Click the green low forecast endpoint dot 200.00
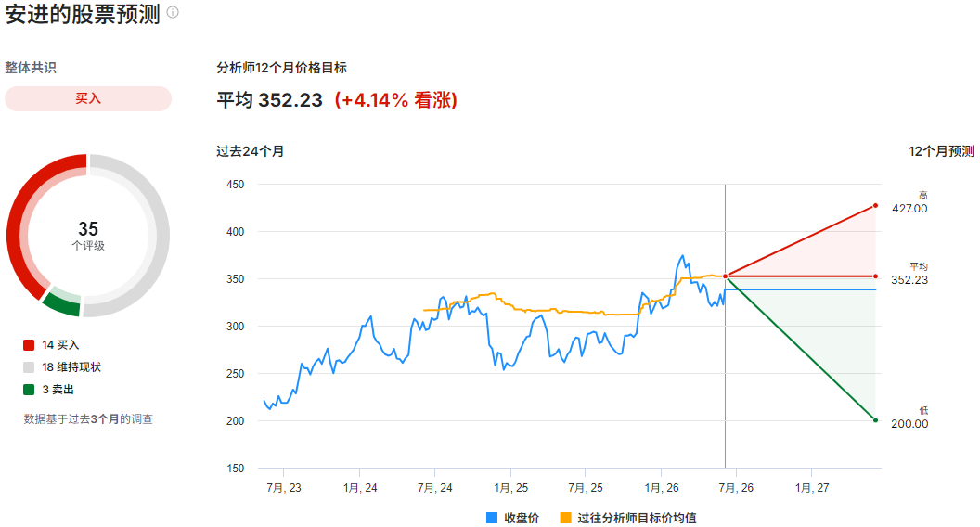Viewport: 980px width, 527px height. tap(876, 420)
